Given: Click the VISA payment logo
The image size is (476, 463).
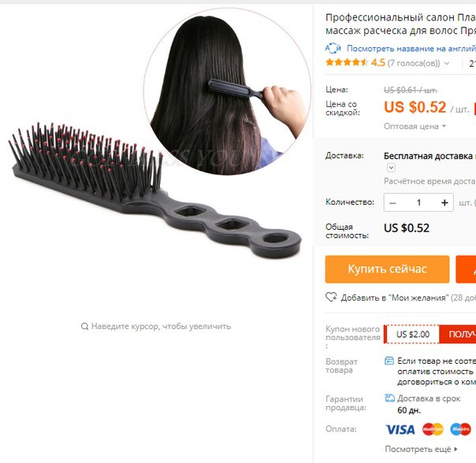Looking at the screenshot, I should (400, 429).
